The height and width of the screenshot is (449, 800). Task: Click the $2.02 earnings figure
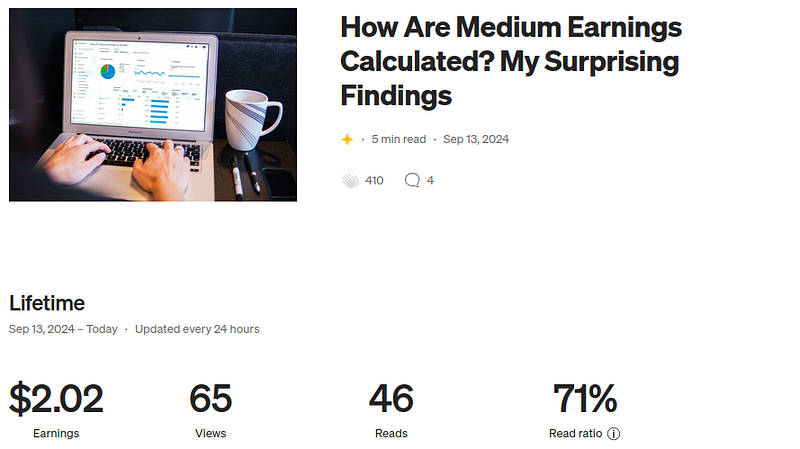click(56, 400)
